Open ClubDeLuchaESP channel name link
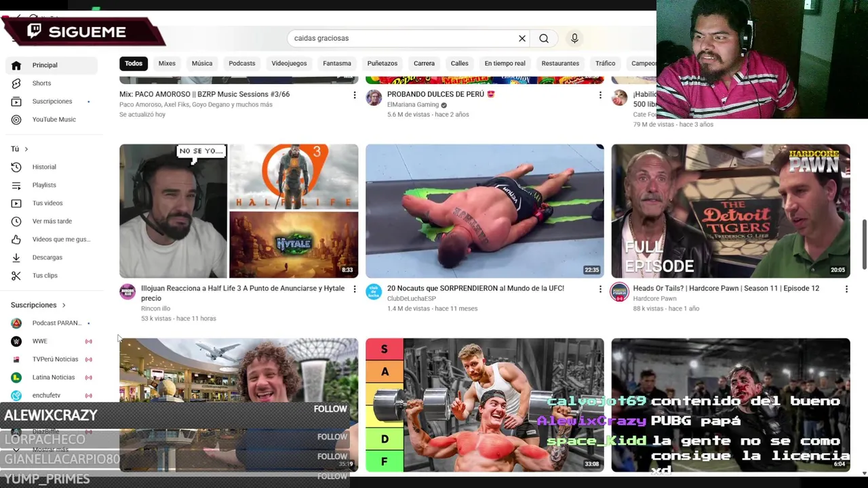This screenshot has width=868, height=488. (412, 299)
